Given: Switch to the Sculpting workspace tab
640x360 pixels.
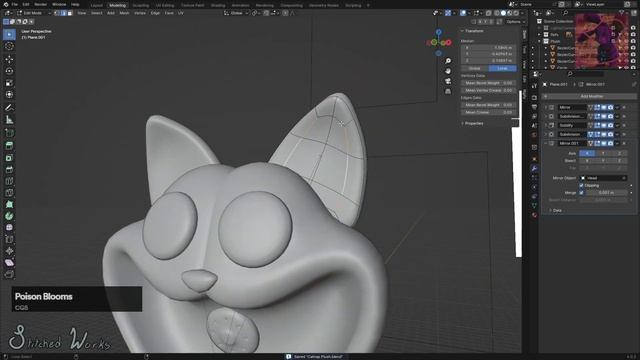Looking at the screenshot, I should click(141, 5).
